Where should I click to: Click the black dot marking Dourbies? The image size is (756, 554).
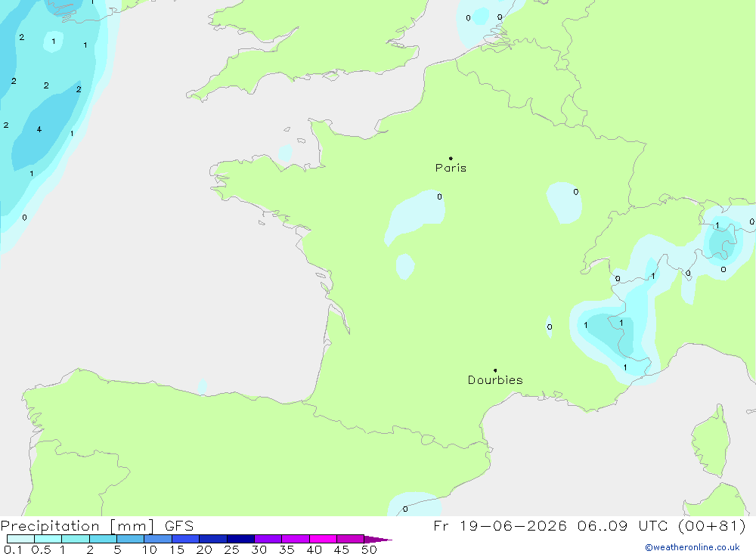point(495,370)
